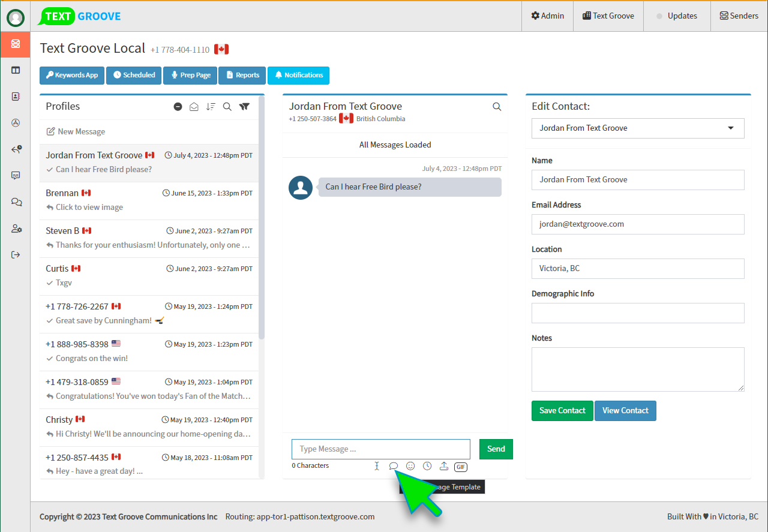Select the +1 250-857-4435 conversation
The width and height of the screenshot is (768, 532).
coord(149,463)
